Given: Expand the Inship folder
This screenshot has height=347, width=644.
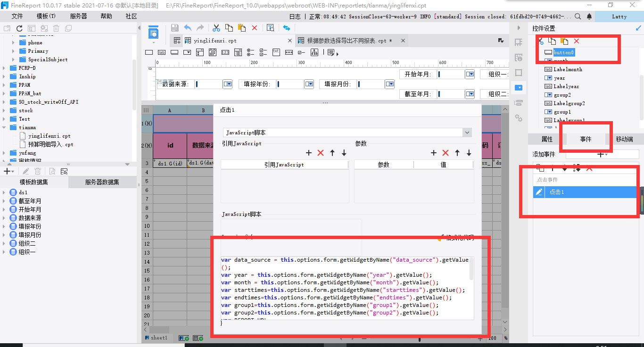Looking at the screenshot, I should pos(5,76).
